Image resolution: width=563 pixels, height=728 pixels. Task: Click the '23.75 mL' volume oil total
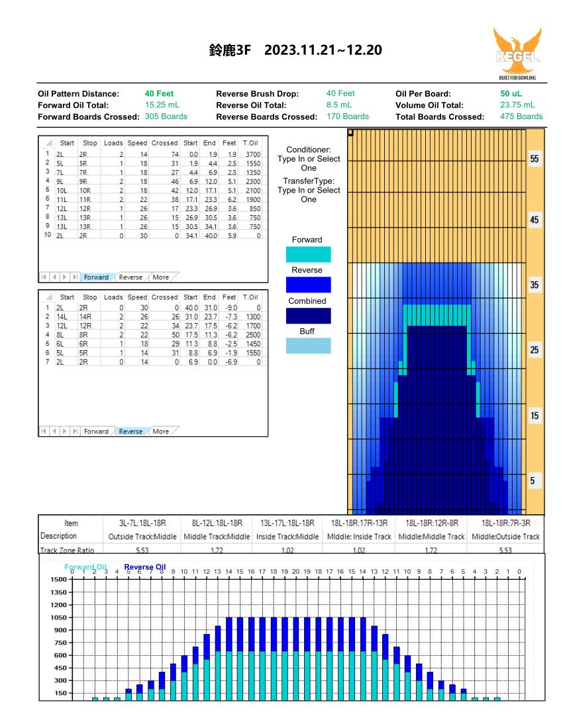coord(517,105)
